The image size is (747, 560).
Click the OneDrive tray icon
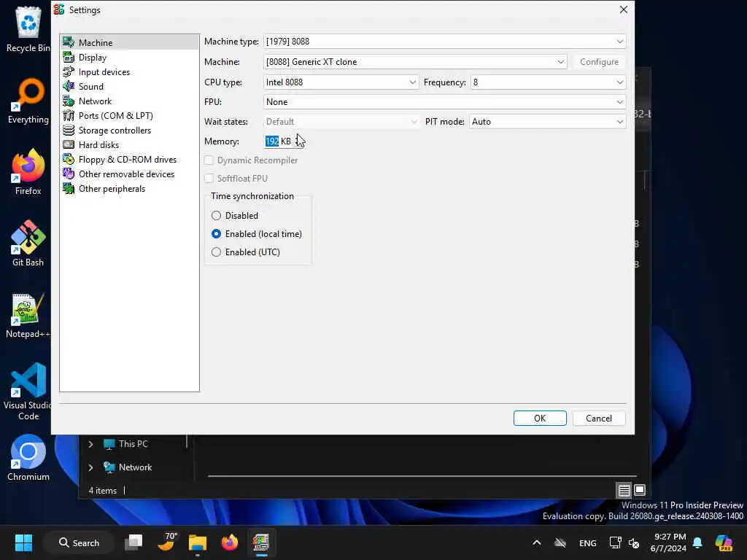click(x=560, y=542)
